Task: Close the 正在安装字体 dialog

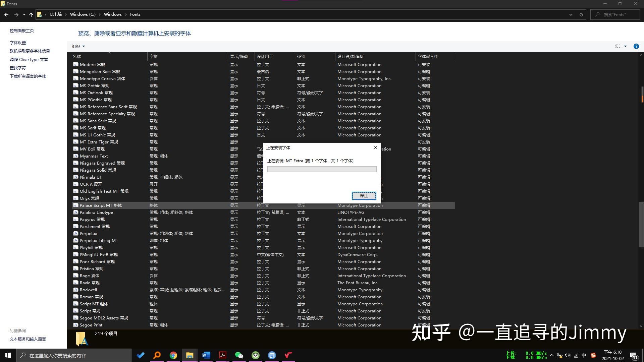Action: point(376,147)
